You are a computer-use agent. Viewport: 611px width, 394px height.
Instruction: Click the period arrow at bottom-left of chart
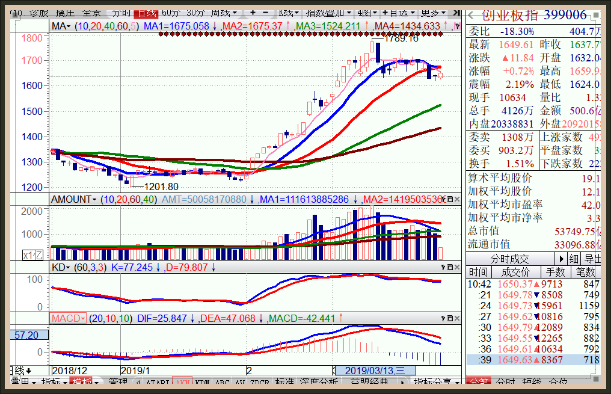28,371
